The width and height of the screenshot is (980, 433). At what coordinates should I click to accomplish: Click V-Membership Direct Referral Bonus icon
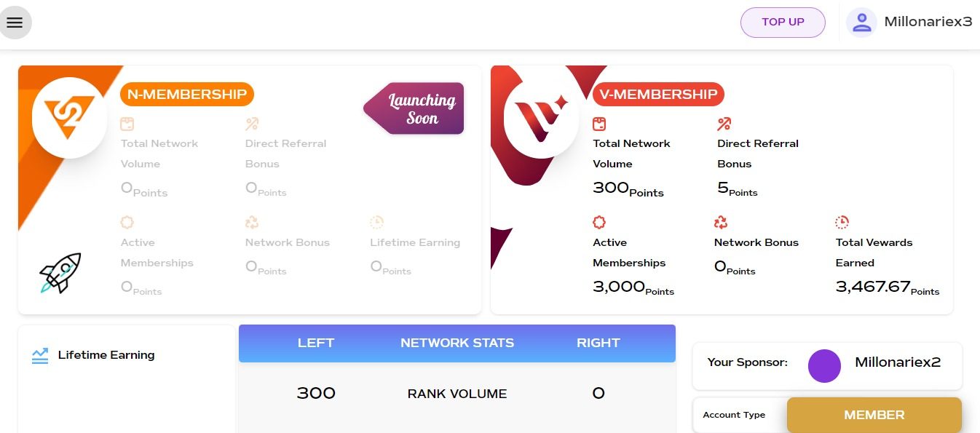[724, 124]
